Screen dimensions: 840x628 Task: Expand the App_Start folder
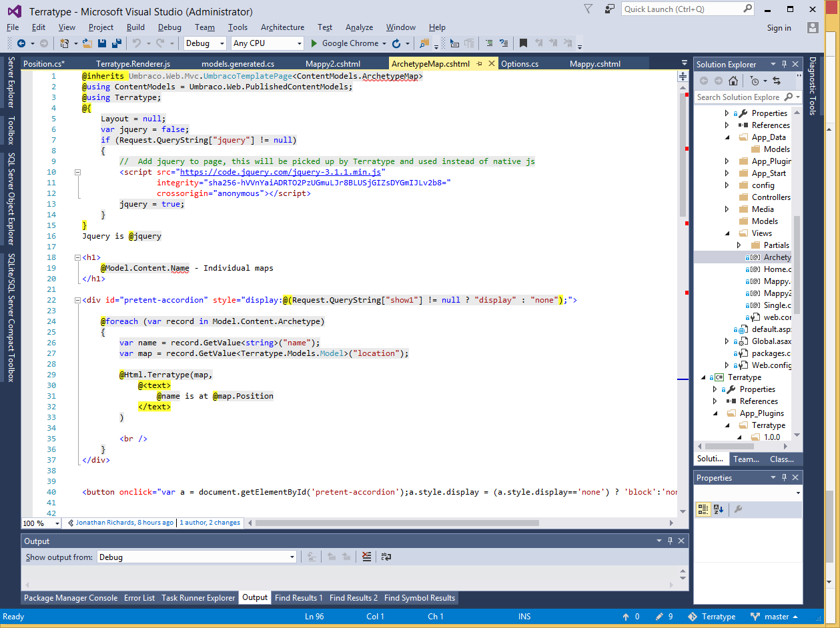click(x=727, y=173)
